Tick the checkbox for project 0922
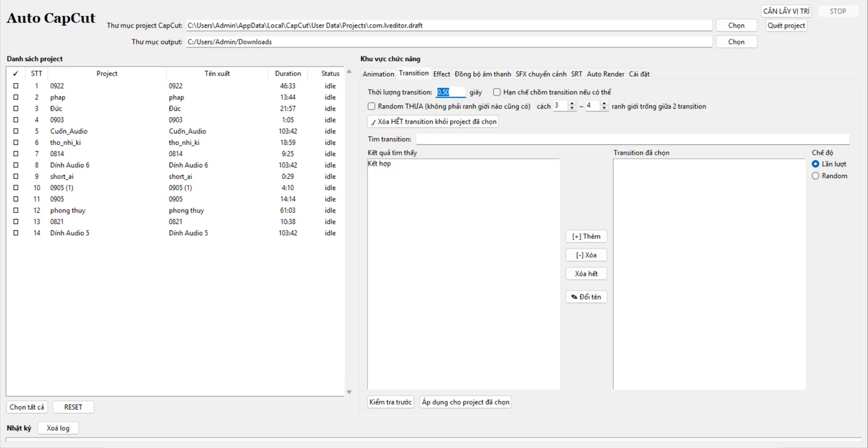The height and width of the screenshot is (448, 868). (16, 86)
